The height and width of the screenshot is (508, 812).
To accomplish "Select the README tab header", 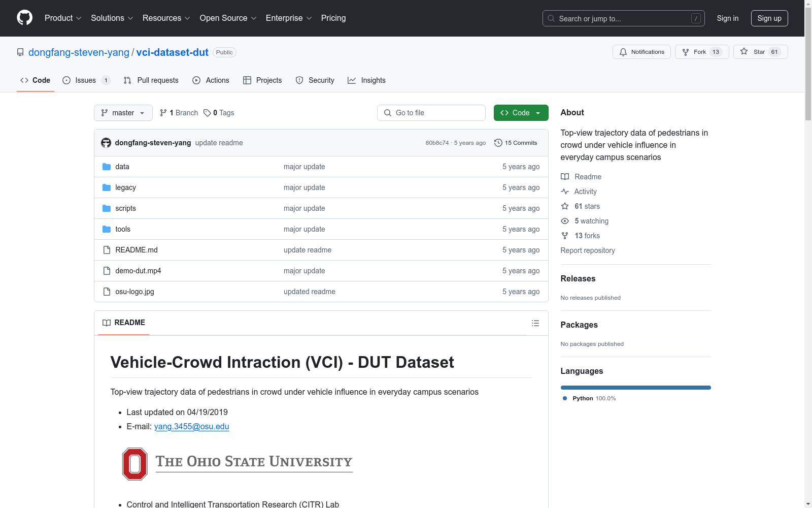I will (124, 323).
